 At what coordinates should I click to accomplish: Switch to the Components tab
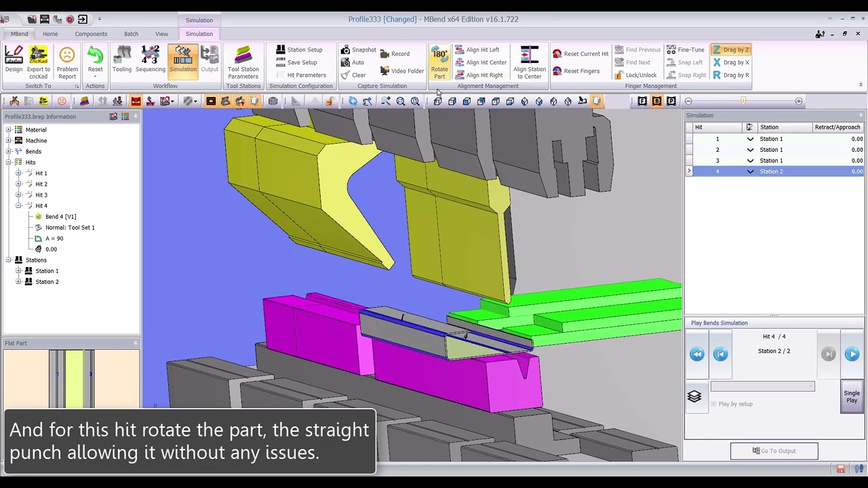pyautogui.click(x=91, y=34)
